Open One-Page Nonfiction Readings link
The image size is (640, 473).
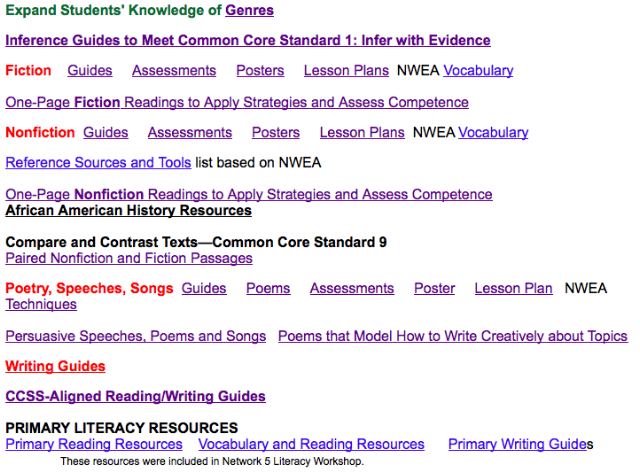pyautogui.click(x=249, y=194)
